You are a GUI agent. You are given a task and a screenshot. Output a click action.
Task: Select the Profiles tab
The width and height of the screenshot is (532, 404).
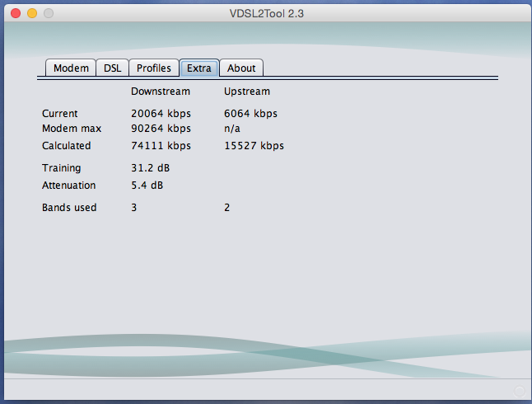pos(154,68)
